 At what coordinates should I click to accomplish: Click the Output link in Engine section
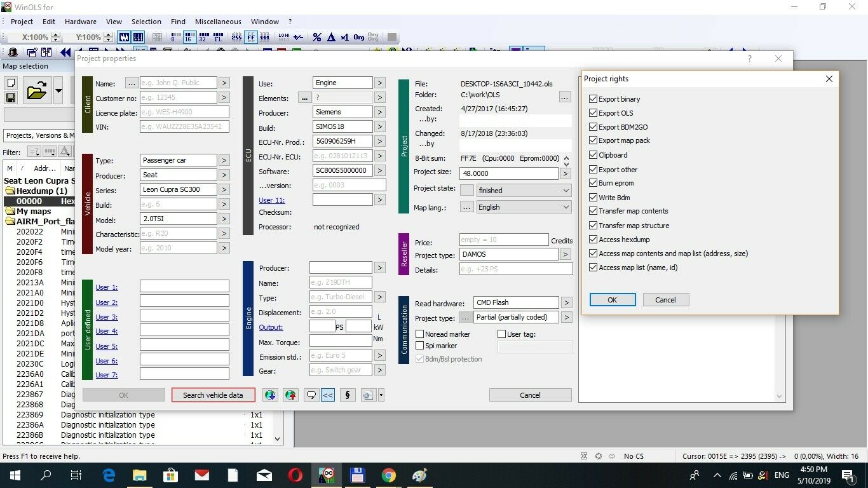[x=271, y=327]
